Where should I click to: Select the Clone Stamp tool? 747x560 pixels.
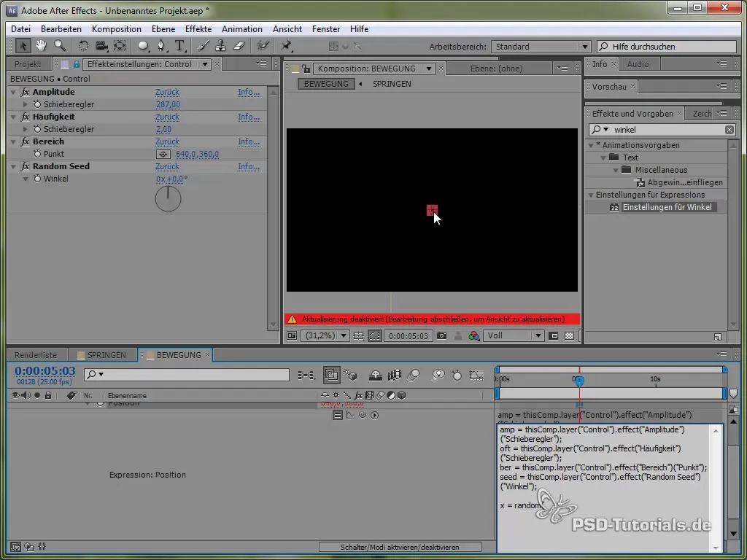[222, 46]
